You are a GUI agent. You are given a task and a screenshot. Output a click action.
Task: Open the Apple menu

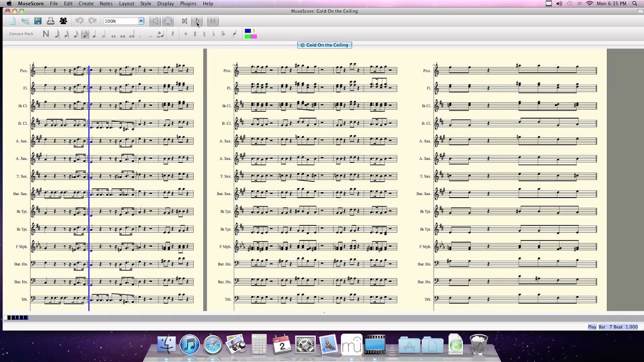pyautogui.click(x=9, y=4)
